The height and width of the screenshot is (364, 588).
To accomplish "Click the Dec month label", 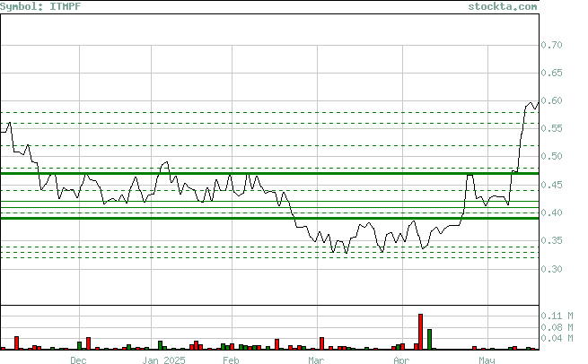I will (78, 360).
